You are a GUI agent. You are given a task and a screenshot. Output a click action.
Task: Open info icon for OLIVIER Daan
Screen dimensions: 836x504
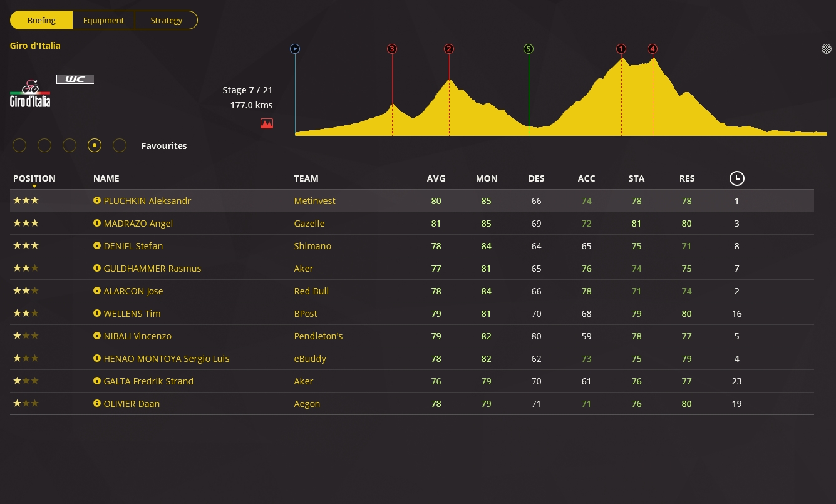[97, 404]
